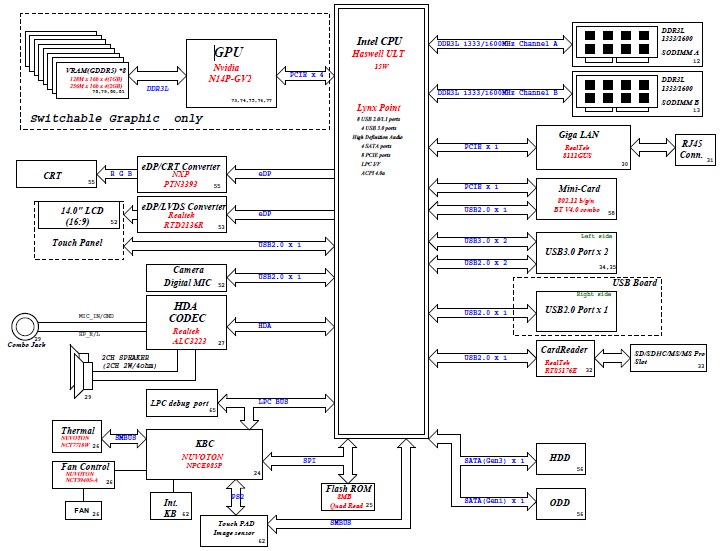Select the LPC debug port block
722x551 pixels.
(x=181, y=403)
